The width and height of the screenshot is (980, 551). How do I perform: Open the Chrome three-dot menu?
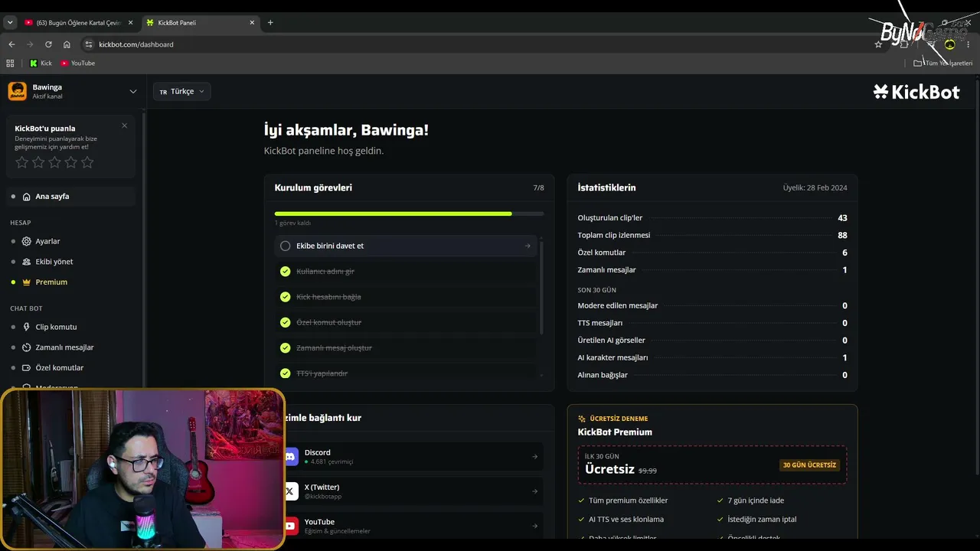pyautogui.click(x=969, y=44)
